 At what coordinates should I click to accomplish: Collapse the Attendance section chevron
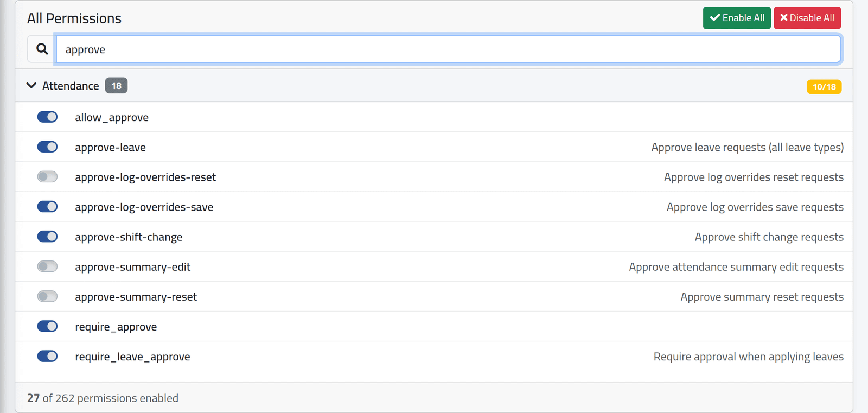click(31, 86)
